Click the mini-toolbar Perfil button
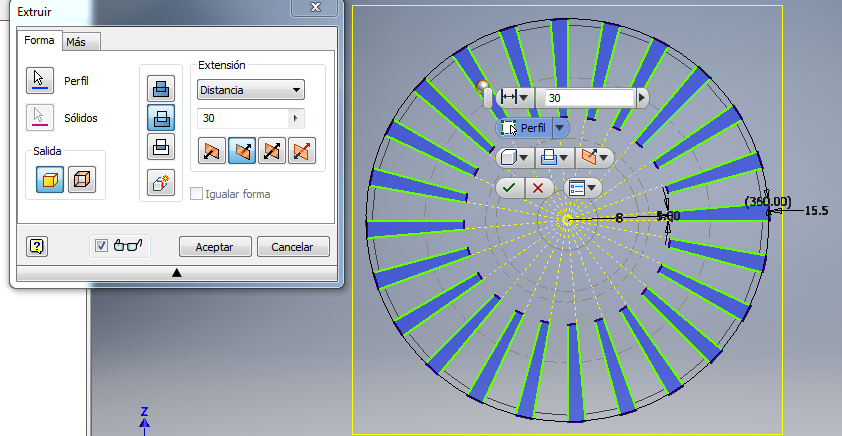Image resolution: width=842 pixels, height=436 pixels. [524, 128]
